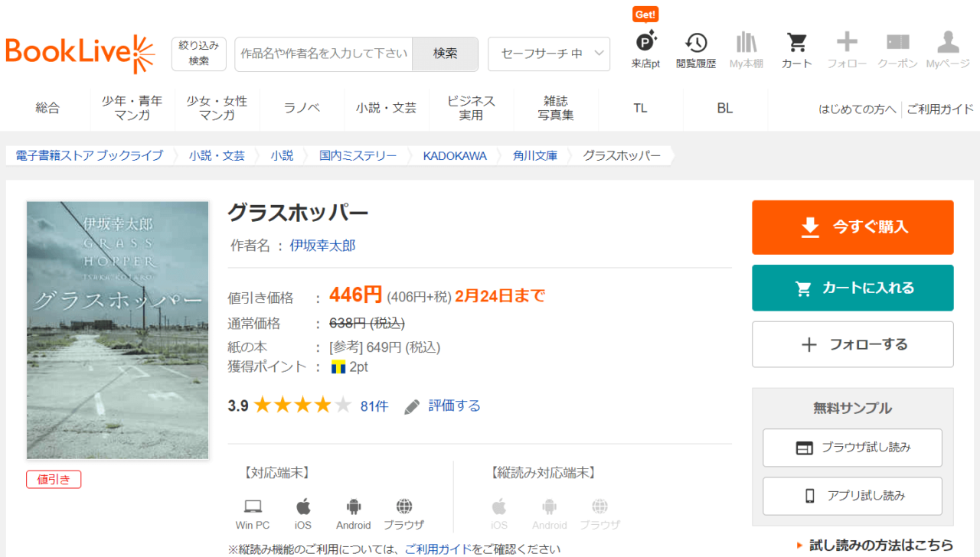Select the ラノベ tab

[302, 108]
